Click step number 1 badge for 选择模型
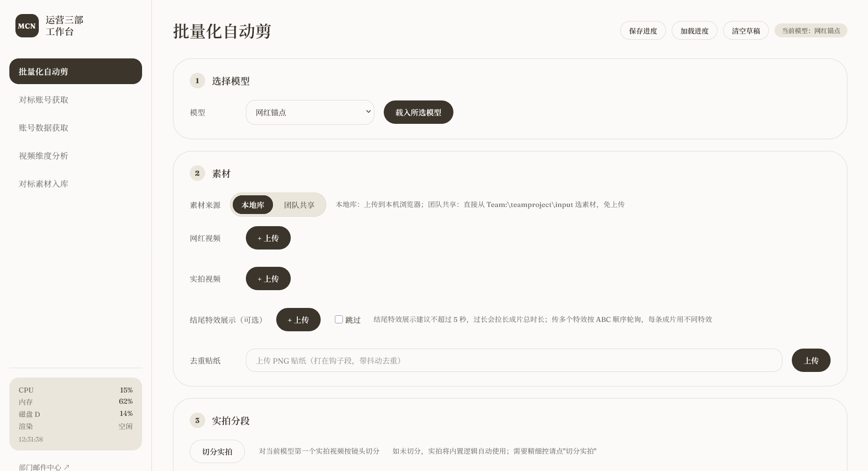868x471 pixels. click(197, 80)
